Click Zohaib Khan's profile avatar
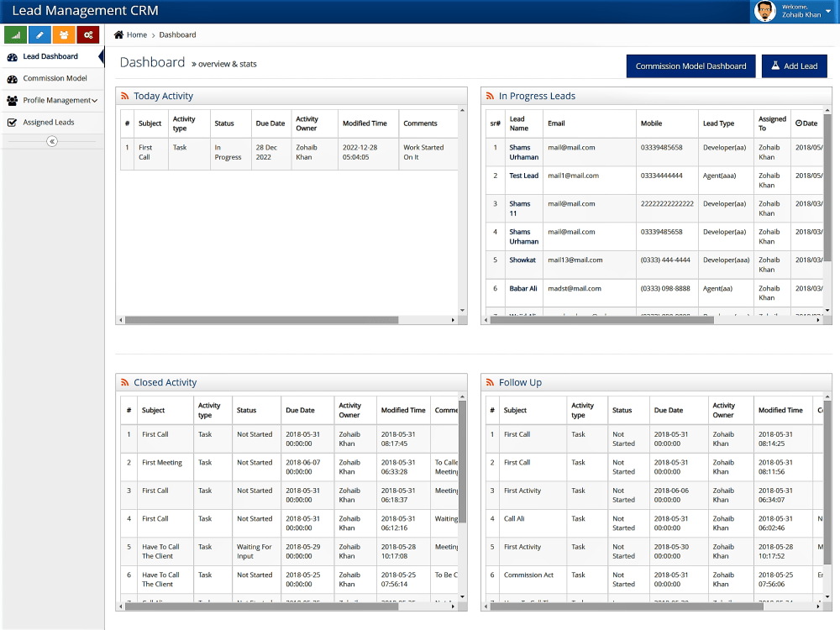 point(765,11)
